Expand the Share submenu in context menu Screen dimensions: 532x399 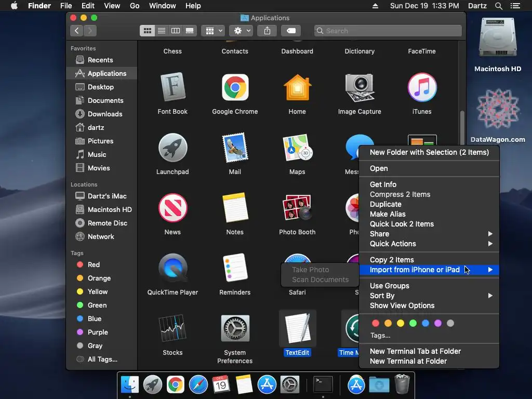pyautogui.click(x=429, y=234)
